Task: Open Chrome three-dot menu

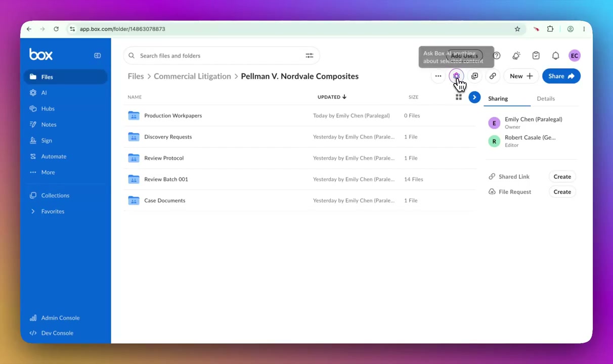Action: click(584, 29)
